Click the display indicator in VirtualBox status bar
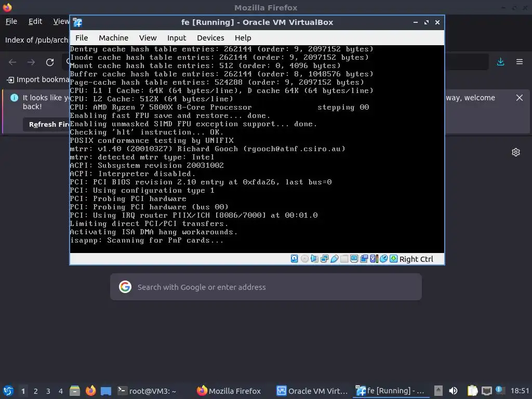Screen dimensions: 532x399 tap(354, 259)
